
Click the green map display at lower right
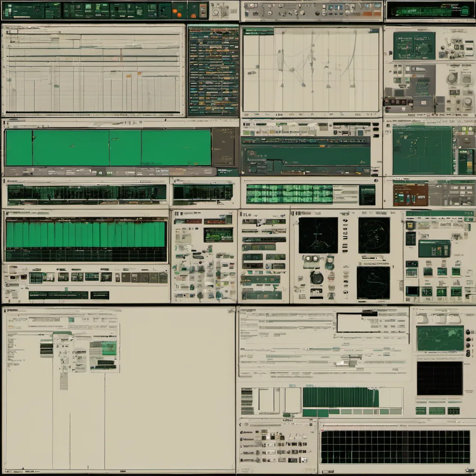click(440, 338)
